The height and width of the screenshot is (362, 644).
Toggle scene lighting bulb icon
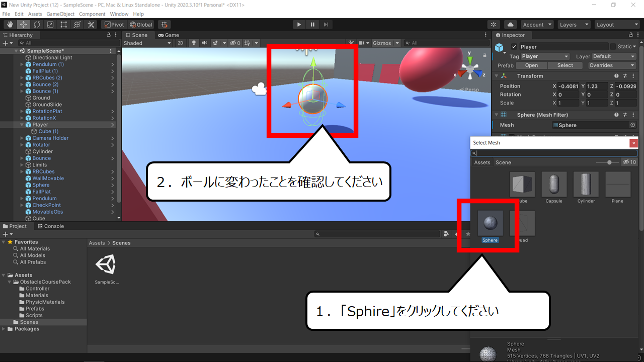click(x=194, y=43)
